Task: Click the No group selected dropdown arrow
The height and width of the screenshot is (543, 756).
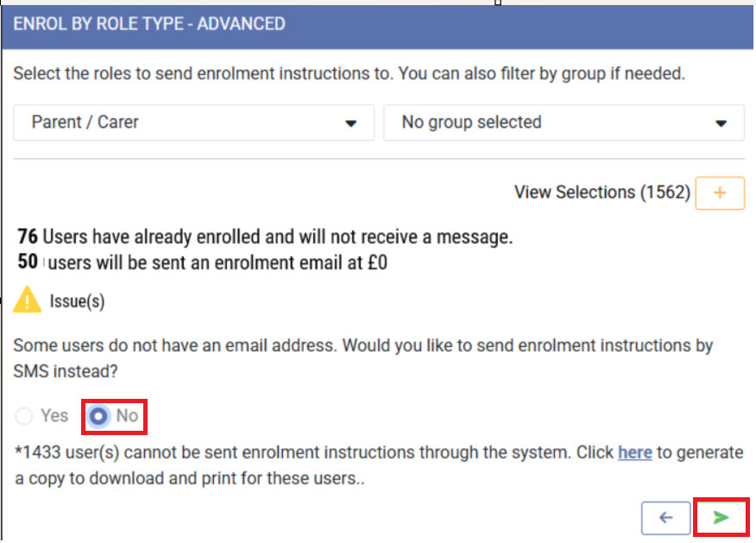Action: coord(721,123)
